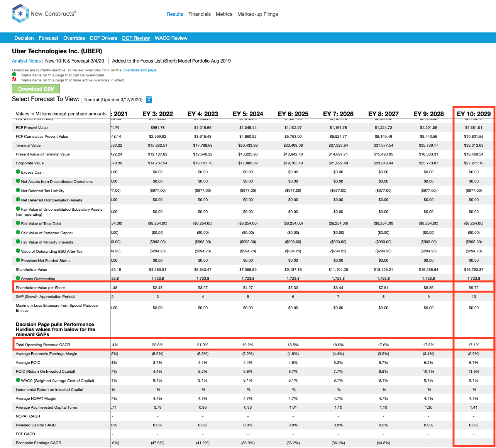Click the New Constructs logo icon

coord(20,14)
